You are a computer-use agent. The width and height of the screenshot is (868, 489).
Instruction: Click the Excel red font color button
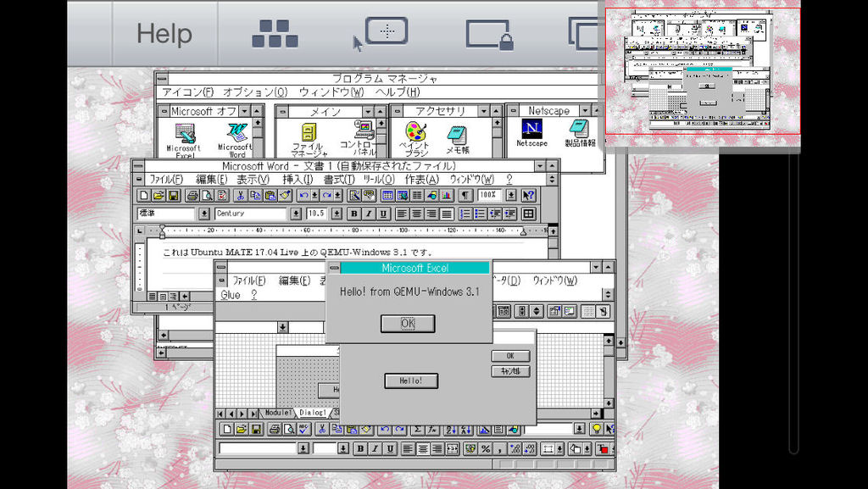pyautogui.click(x=603, y=448)
